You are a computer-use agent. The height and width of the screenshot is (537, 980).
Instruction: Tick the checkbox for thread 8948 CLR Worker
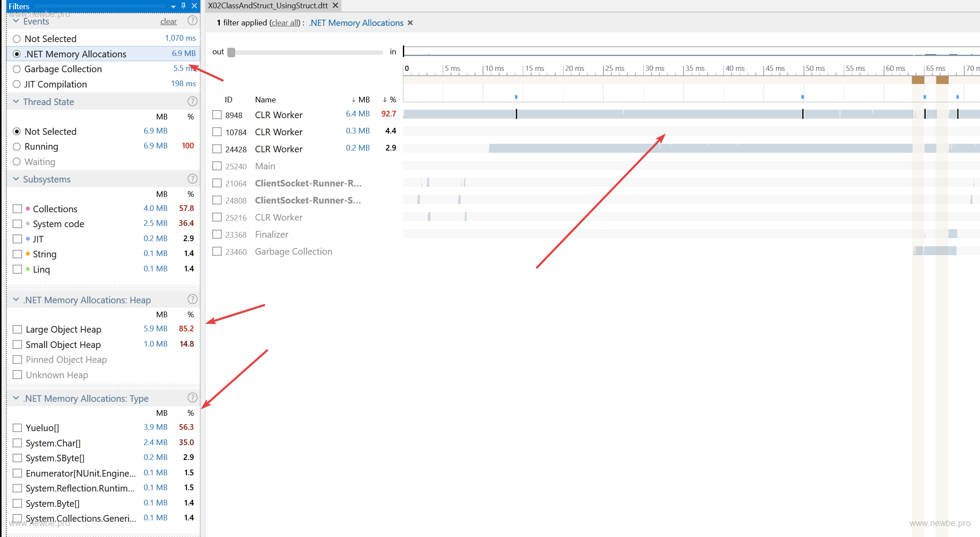217,115
